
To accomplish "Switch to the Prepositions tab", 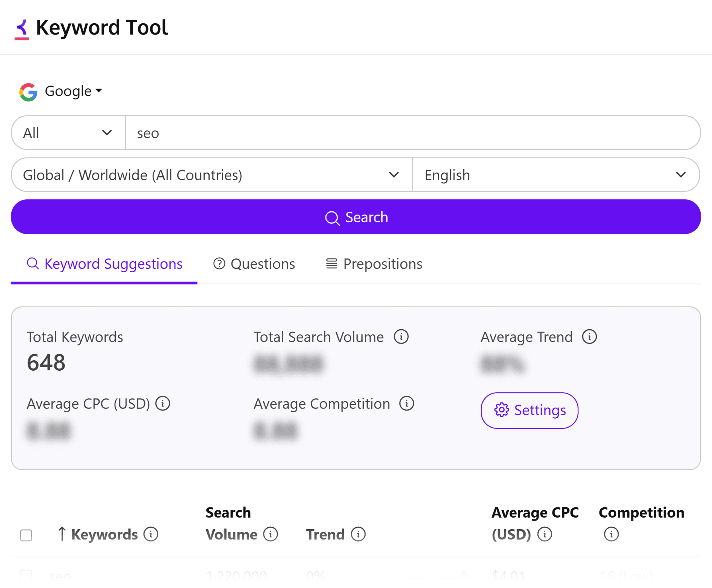I will (374, 264).
